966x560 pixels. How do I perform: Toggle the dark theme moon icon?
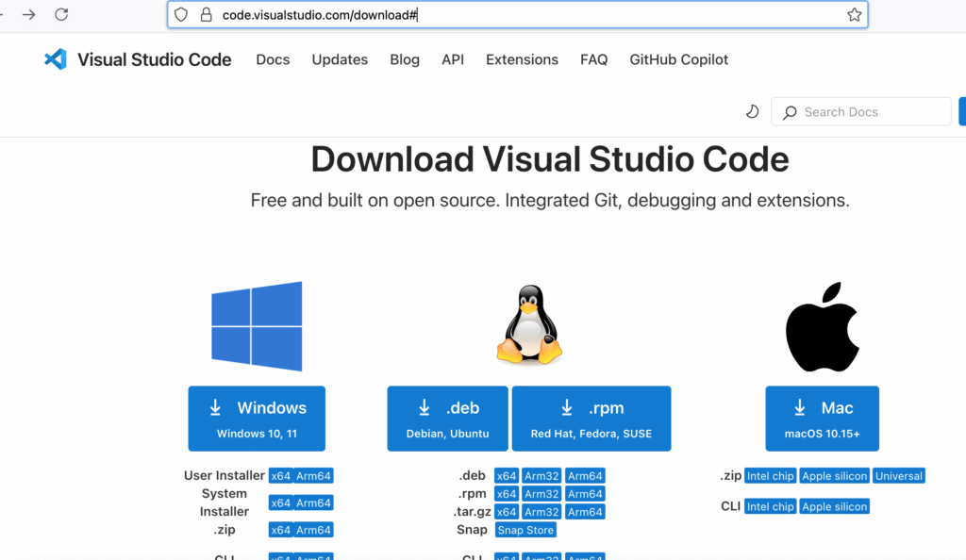[752, 111]
